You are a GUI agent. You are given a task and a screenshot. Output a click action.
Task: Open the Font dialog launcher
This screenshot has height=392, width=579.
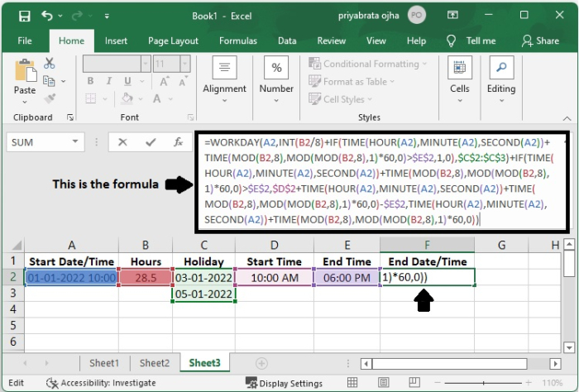click(x=190, y=117)
